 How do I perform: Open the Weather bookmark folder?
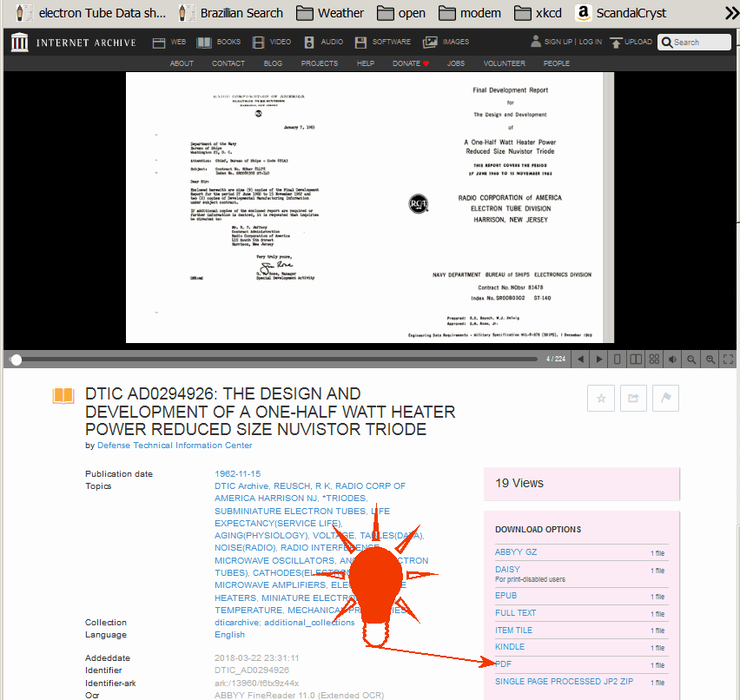pos(330,13)
